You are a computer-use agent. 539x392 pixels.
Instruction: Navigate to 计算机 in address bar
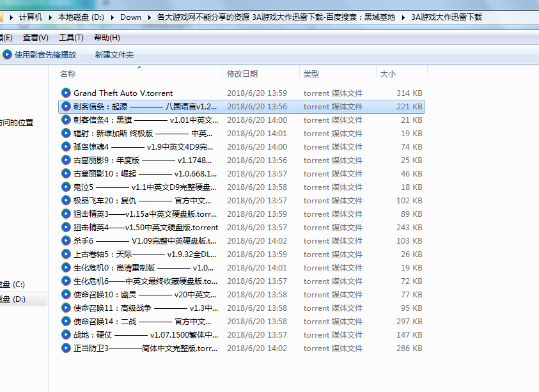click(31, 17)
